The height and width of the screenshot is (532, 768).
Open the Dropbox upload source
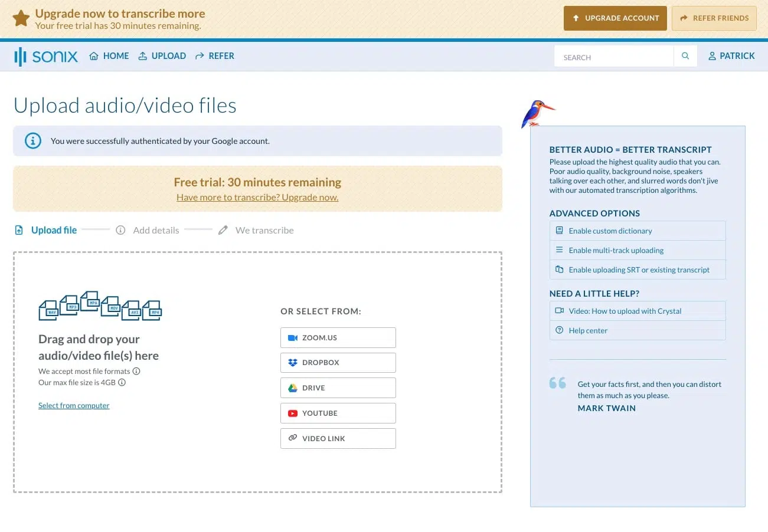coord(338,362)
